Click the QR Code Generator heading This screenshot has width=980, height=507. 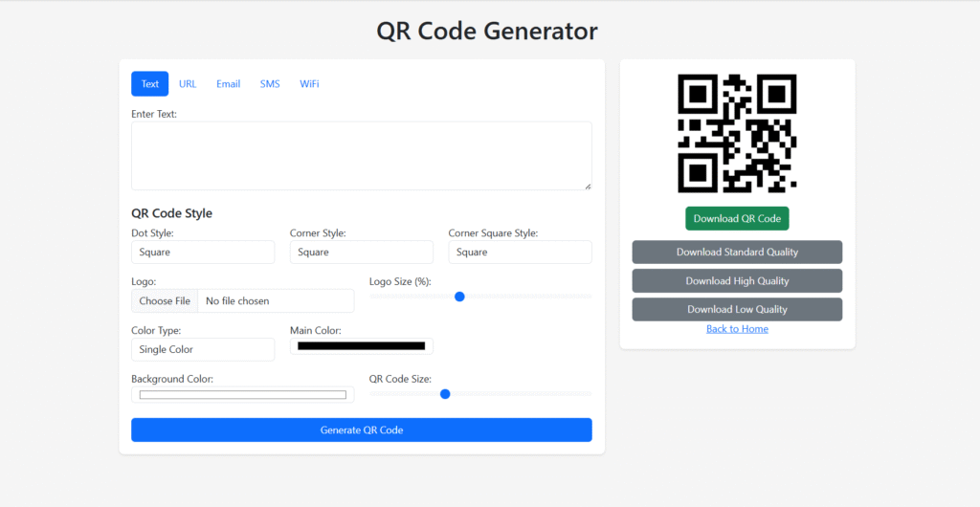[487, 32]
